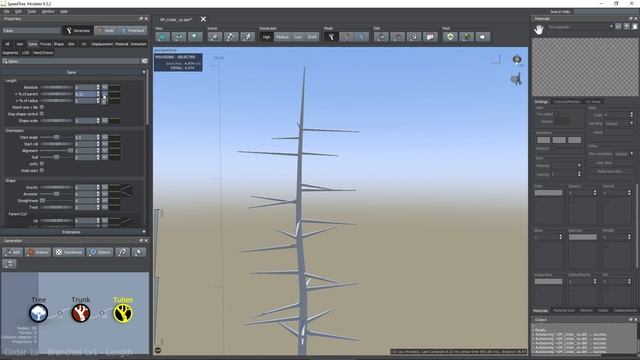Click the Actions button in Generation panel

tap(38, 252)
